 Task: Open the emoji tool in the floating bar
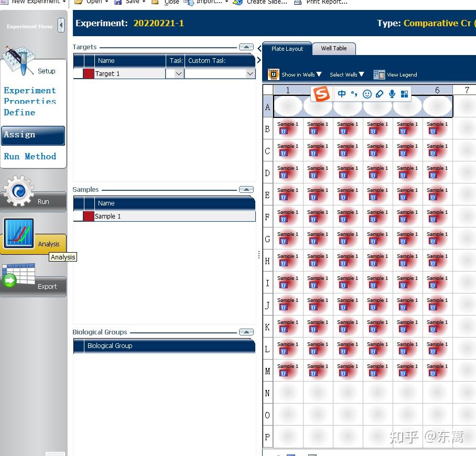click(367, 93)
